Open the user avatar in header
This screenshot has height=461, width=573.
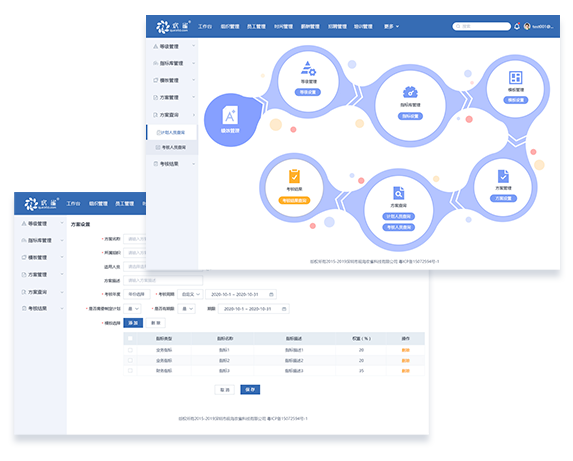pyautogui.click(x=527, y=26)
